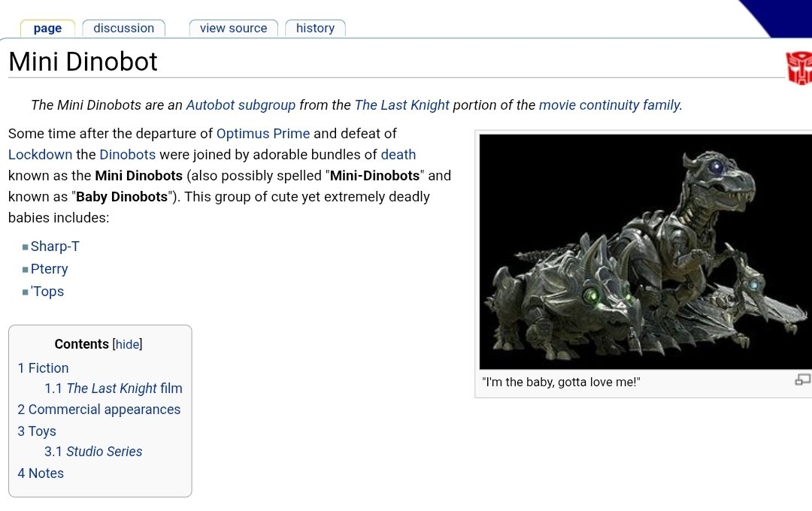Jump to the Notes section from Contents
The height and width of the screenshot is (511, 812).
41,473
